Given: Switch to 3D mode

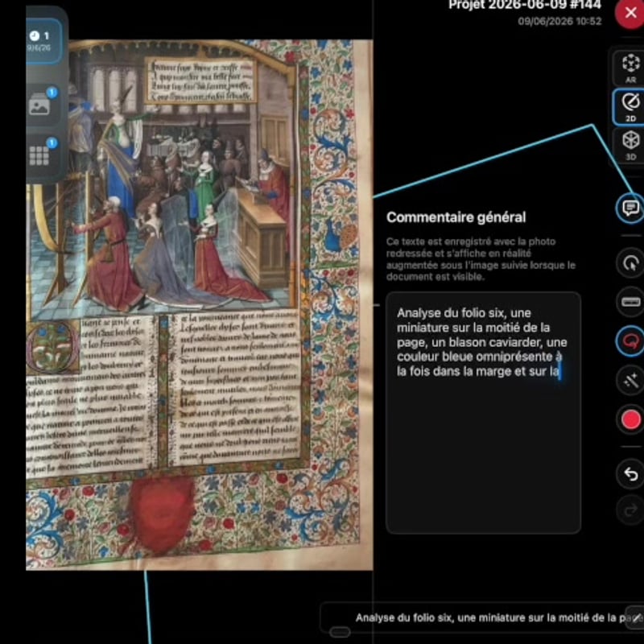Looking at the screenshot, I should coord(630,145).
